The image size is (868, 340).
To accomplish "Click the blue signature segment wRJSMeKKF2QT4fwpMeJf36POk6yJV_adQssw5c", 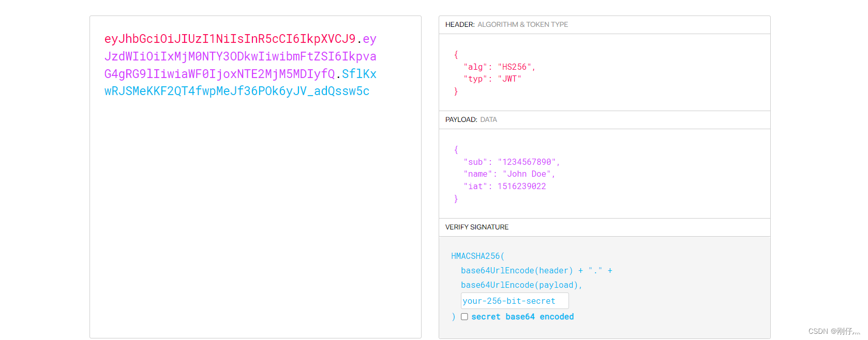I will pos(237,91).
